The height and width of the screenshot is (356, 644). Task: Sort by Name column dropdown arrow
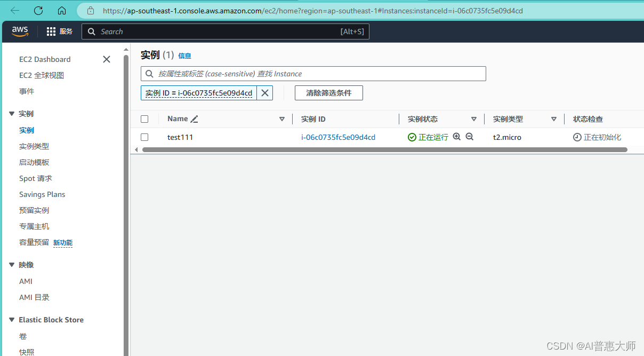coord(282,119)
